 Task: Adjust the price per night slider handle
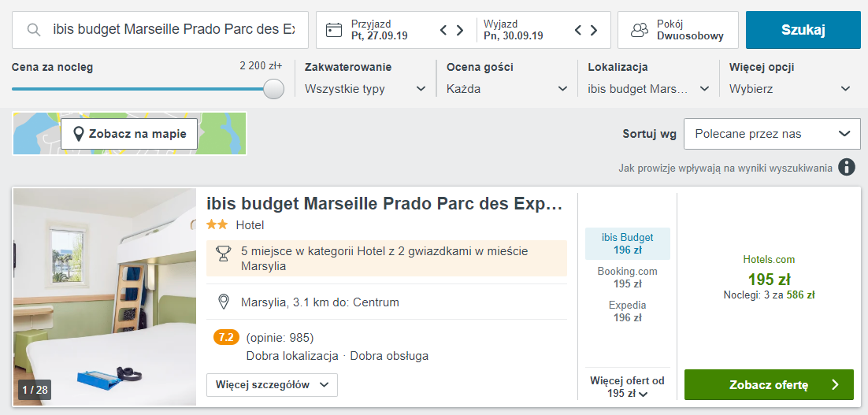tap(273, 89)
